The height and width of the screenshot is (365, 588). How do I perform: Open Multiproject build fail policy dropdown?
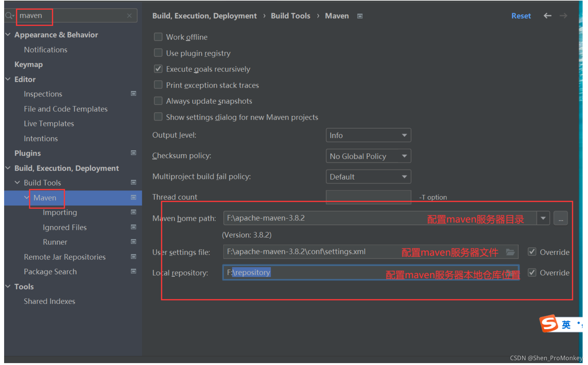point(368,176)
